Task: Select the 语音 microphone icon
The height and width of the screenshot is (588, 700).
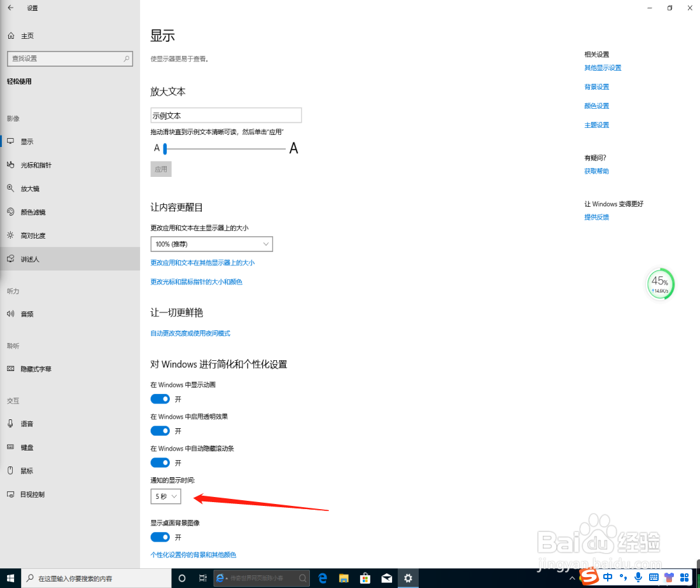Action: pyautogui.click(x=11, y=423)
